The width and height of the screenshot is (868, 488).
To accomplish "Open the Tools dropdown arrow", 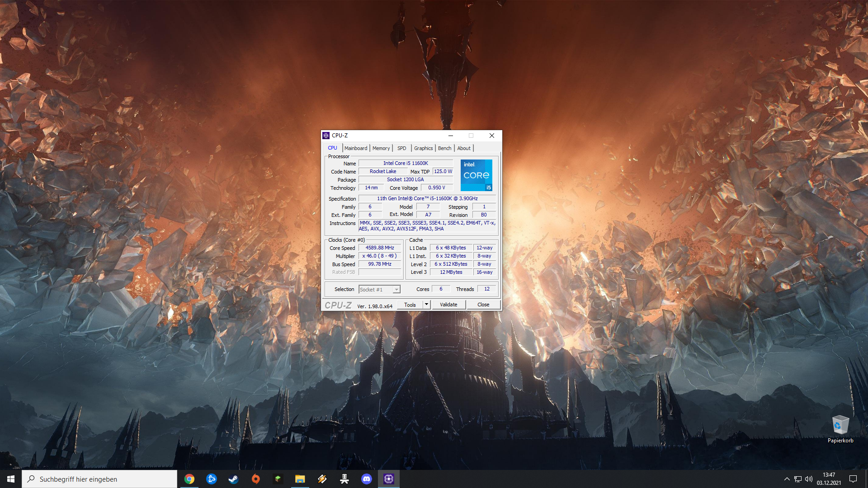I will coord(426,305).
